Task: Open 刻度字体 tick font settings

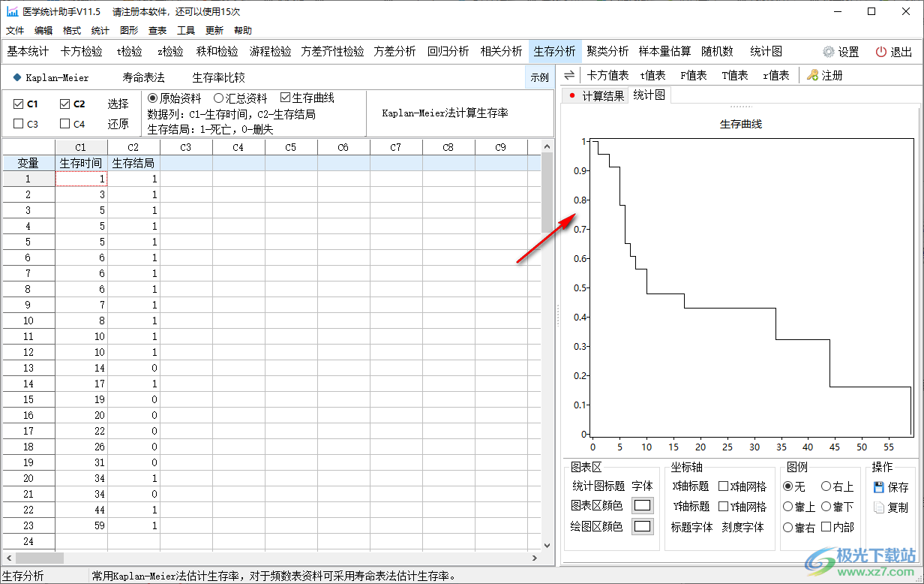Action: [x=742, y=527]
